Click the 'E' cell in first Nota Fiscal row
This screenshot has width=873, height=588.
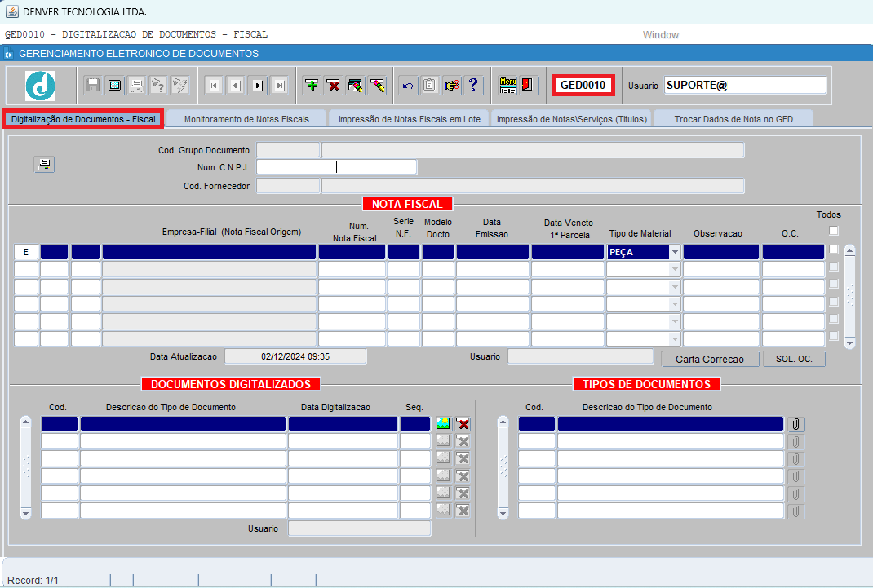pyautogui.click(x=26, y=252)
